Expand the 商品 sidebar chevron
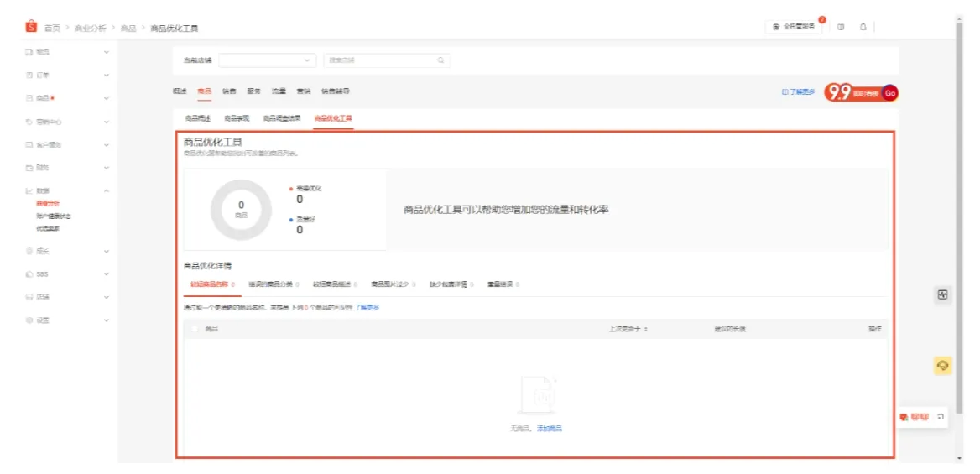This screenshot has height=474, width=980. [x=107, y=98]
